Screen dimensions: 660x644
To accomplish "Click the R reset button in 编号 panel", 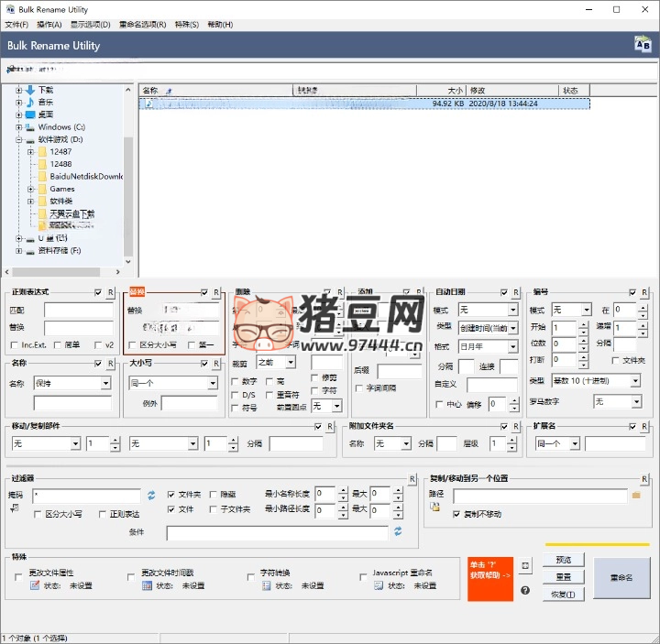I will click(x=644, y=292).
